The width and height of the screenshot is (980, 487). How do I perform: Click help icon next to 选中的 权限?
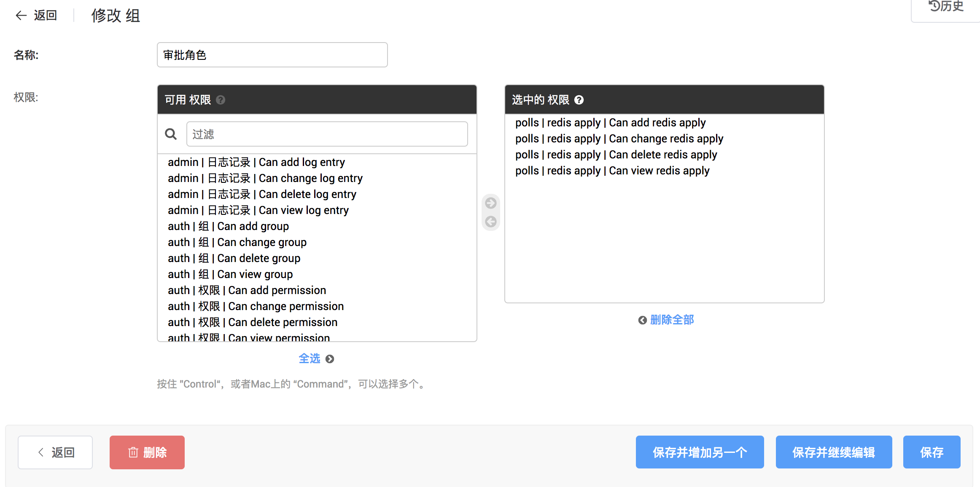click(x=579, y=100)
